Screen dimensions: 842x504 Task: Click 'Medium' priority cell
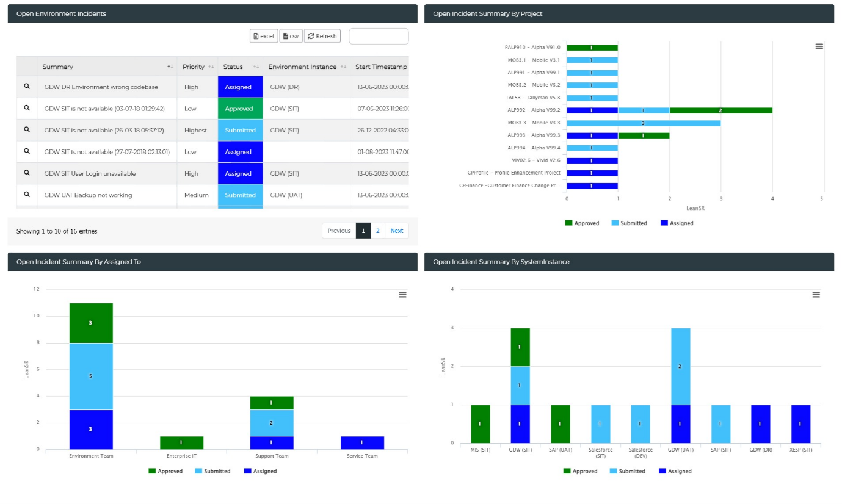coord(197,195)
